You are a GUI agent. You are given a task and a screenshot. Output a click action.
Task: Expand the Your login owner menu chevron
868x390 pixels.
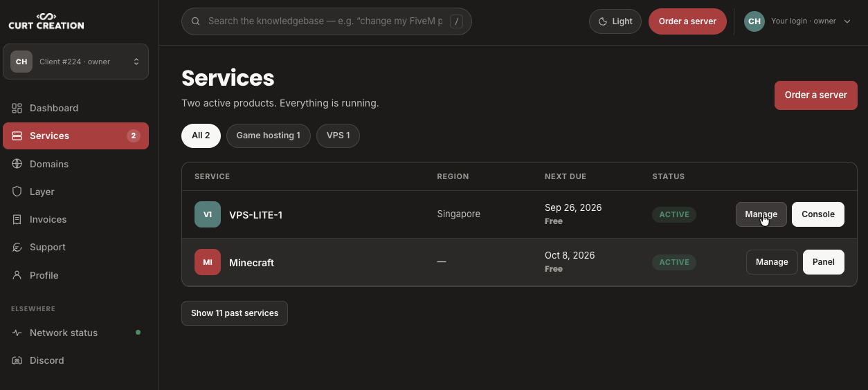point(847,21)
